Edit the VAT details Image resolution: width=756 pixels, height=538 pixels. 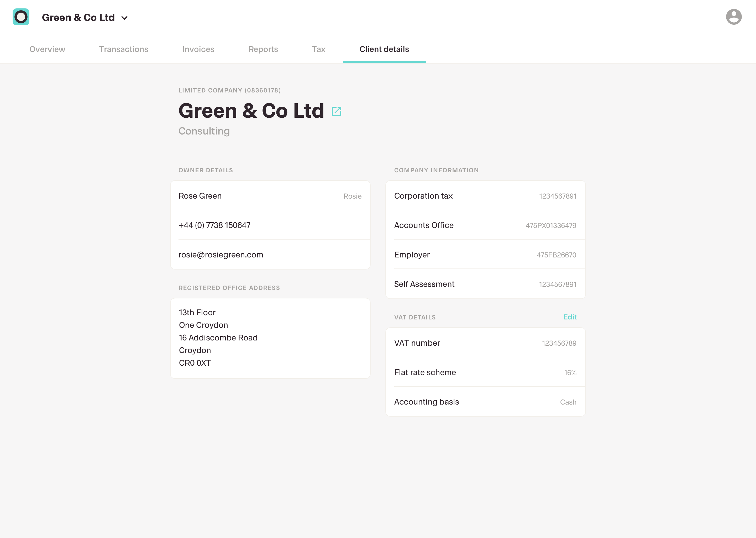(x=570, y=317)
